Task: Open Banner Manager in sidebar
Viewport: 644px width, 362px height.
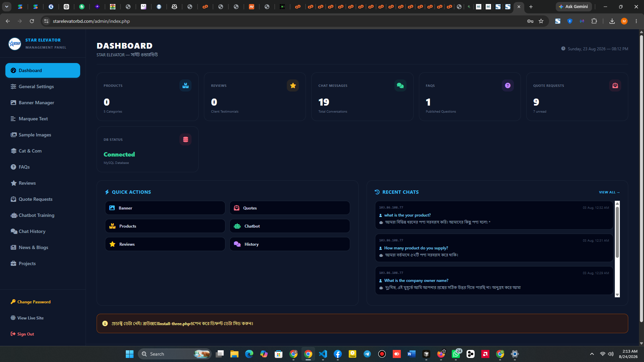Action: 43,103
